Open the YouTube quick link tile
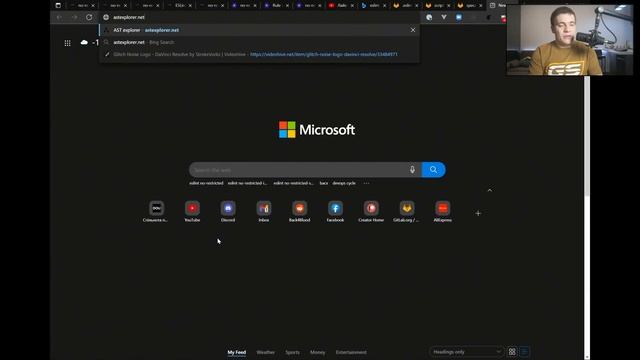The image size is (640, 360). click(192, 211)
